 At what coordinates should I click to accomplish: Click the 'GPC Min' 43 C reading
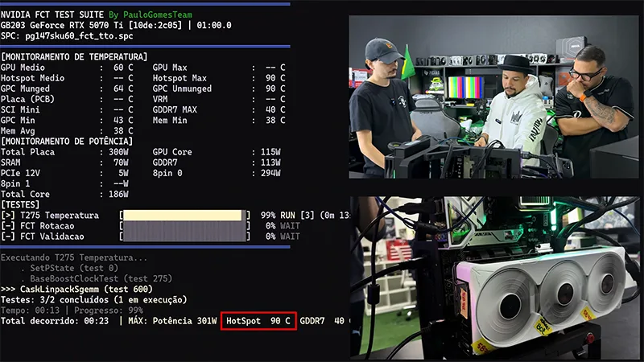pos(123,121)
